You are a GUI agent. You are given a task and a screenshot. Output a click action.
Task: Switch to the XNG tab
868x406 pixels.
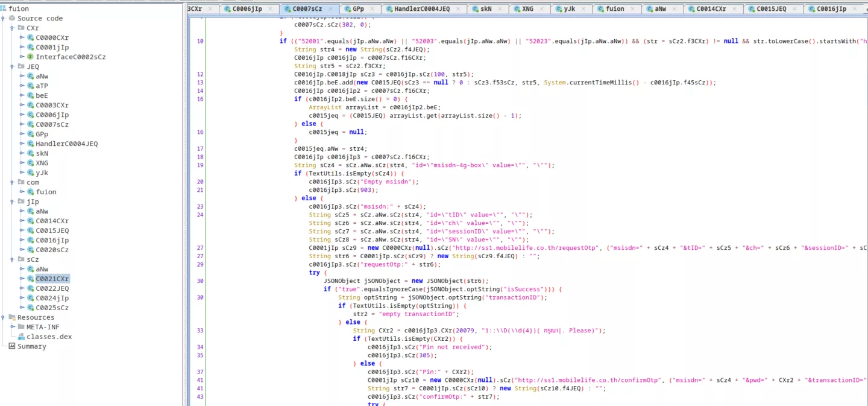point(530,9)
